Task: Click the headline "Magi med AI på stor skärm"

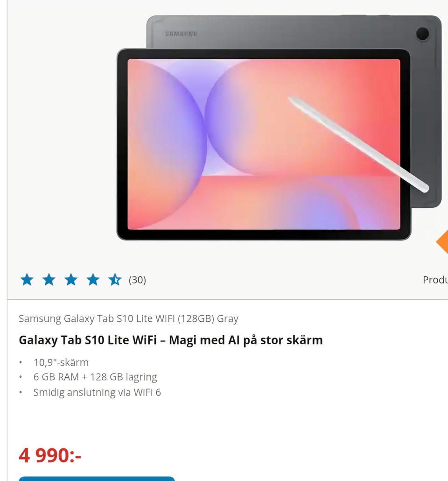Action: point(245,340)
